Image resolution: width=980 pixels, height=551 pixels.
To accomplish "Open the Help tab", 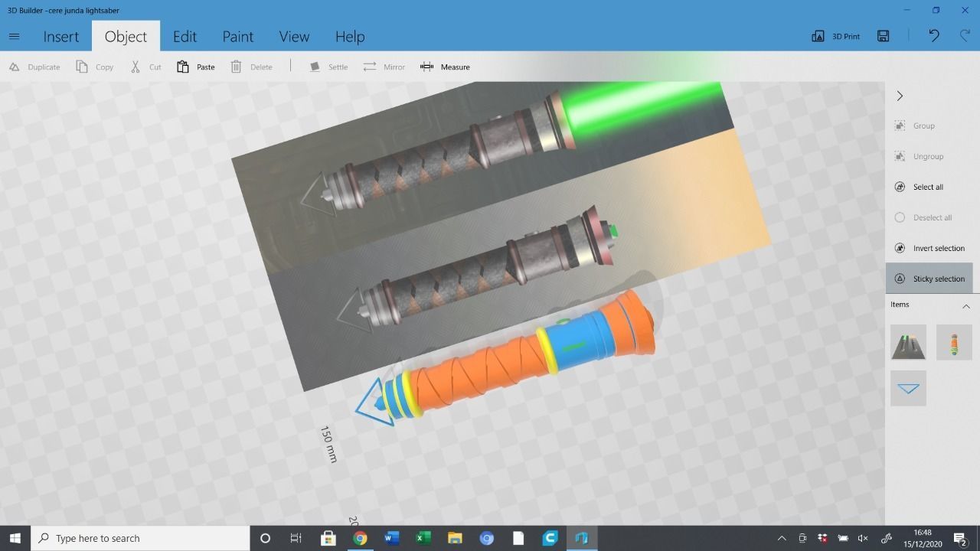I will coord(350,36).
